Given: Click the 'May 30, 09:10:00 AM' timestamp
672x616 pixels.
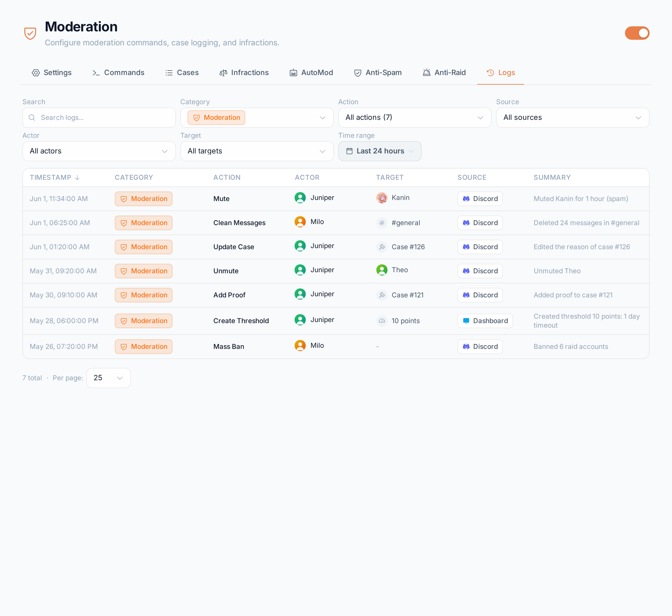Looking at the screenshot, I should 63,295.
